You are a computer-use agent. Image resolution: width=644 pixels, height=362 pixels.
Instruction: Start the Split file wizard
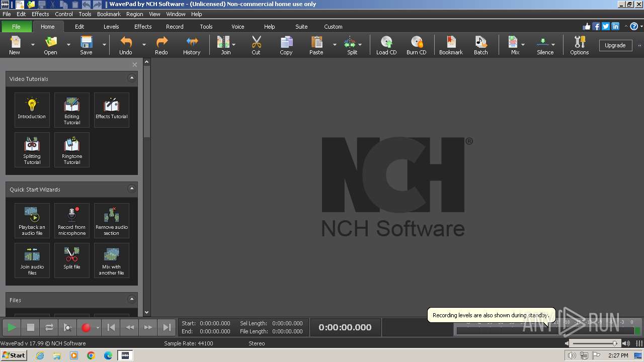point(72,260)
